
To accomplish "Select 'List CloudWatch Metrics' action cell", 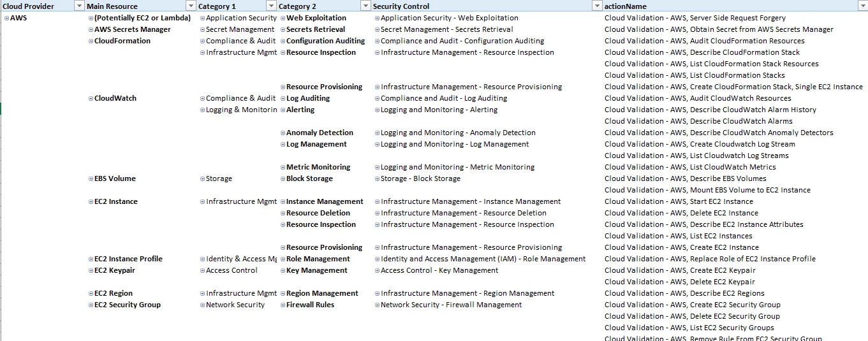I will click(690, 167).
